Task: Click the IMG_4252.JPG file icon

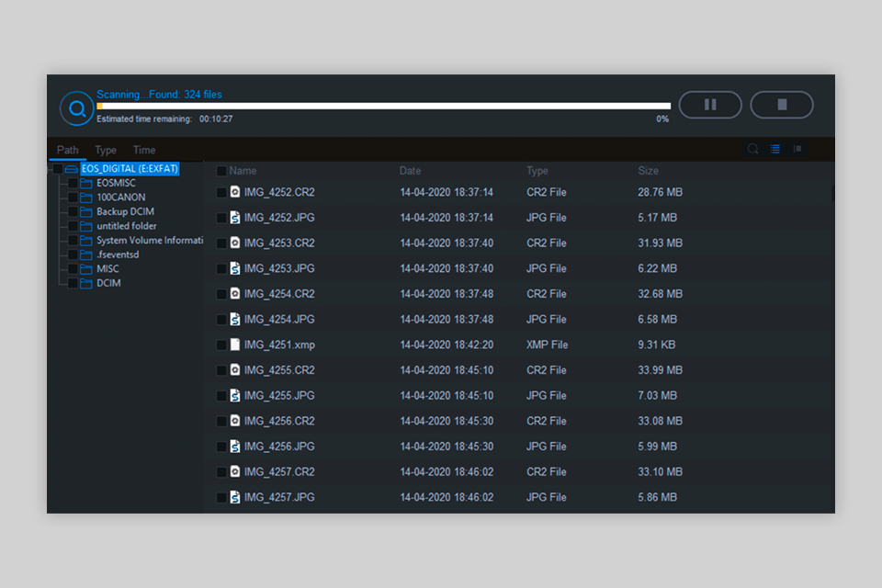Action: click(235, 217)
